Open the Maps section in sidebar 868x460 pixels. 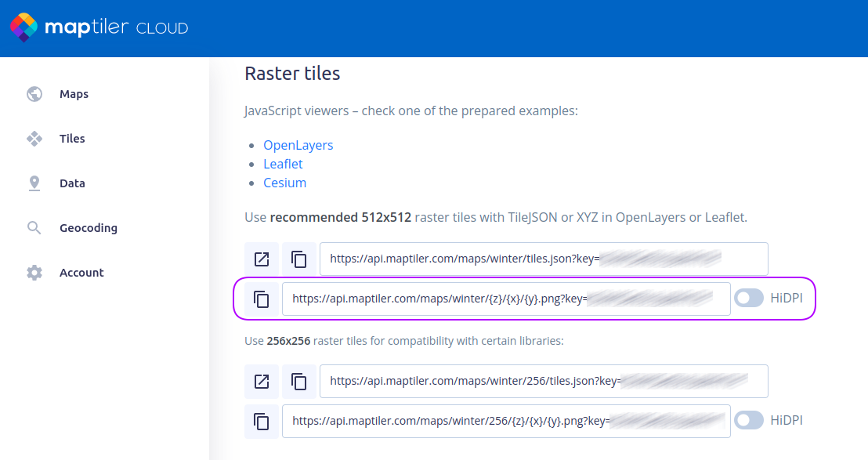(74, 94)
